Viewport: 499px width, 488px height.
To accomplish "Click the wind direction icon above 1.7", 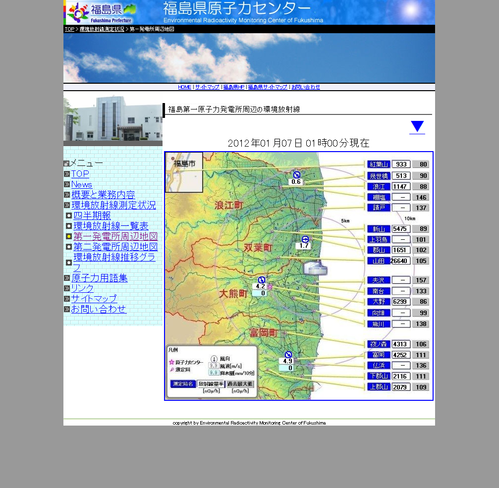I will 305,239.
